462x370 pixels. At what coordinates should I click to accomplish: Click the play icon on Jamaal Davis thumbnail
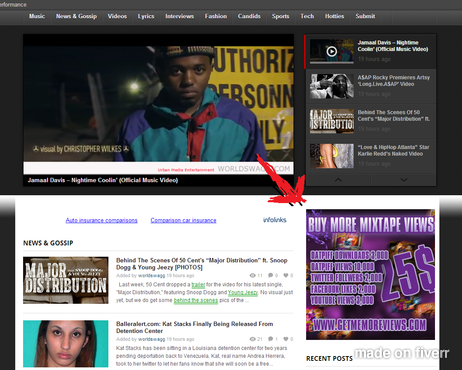pos(332,51)
